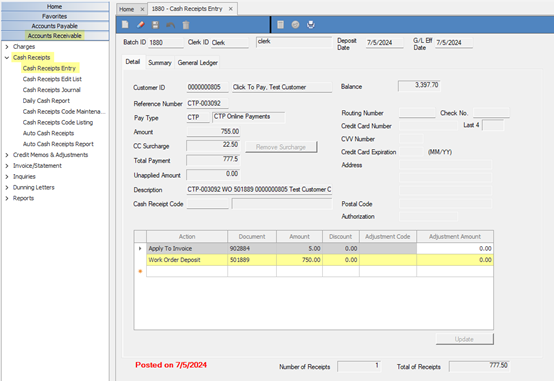The width and height of the screenshot is (554, 381).
Task: Click the Cash Receipt Code field
Action: 207,204
